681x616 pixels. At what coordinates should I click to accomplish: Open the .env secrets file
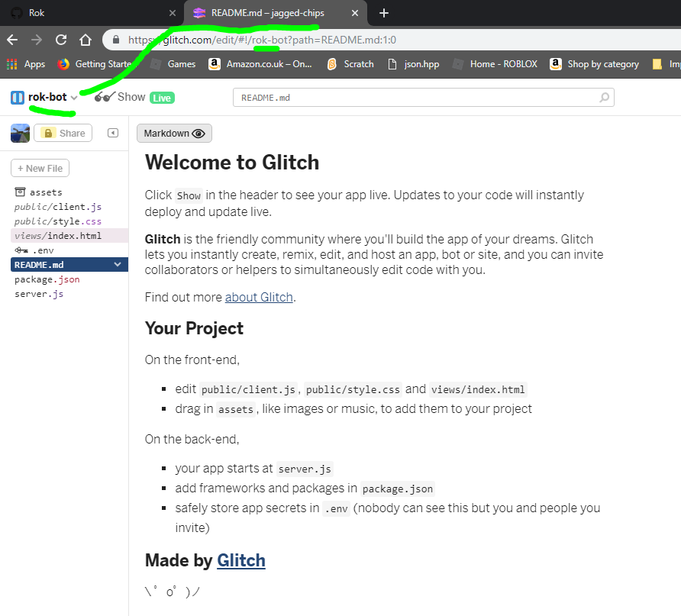pos(34,250)
